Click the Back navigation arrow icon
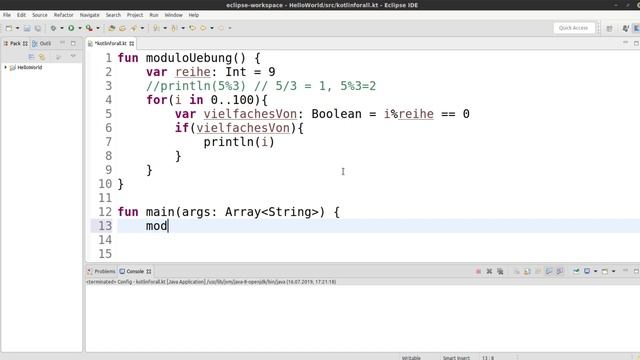Screen dimensions: 640x360 point(203,28)
